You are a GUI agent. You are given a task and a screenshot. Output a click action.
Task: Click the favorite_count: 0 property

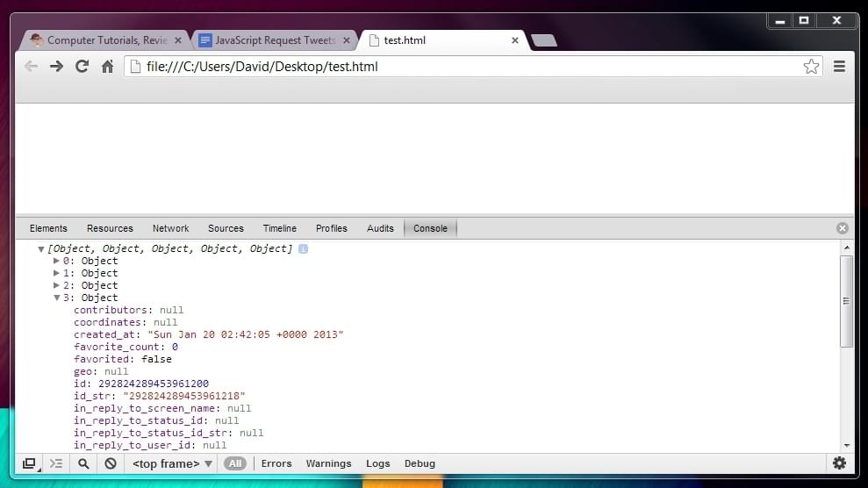coord(126,347)
